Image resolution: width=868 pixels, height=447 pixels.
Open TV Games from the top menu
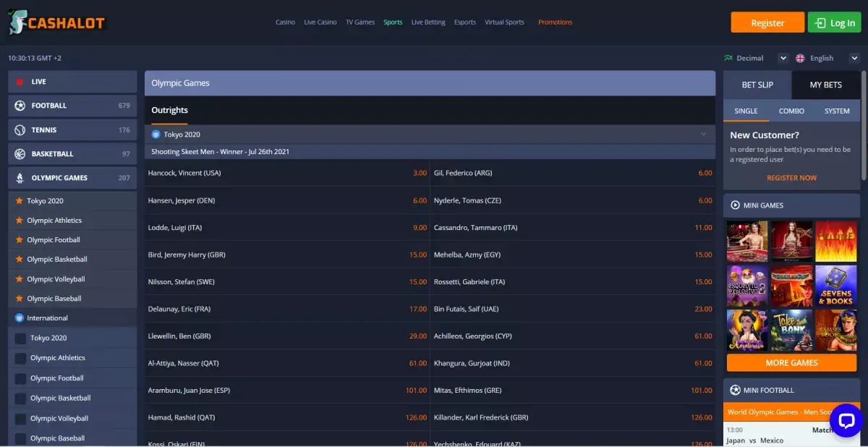360,22
